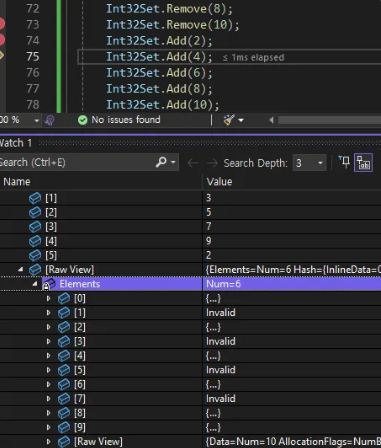Viewport: 381px width, 448px height.
Task: Select the [5] row with value 2
Action: [190, 255]
